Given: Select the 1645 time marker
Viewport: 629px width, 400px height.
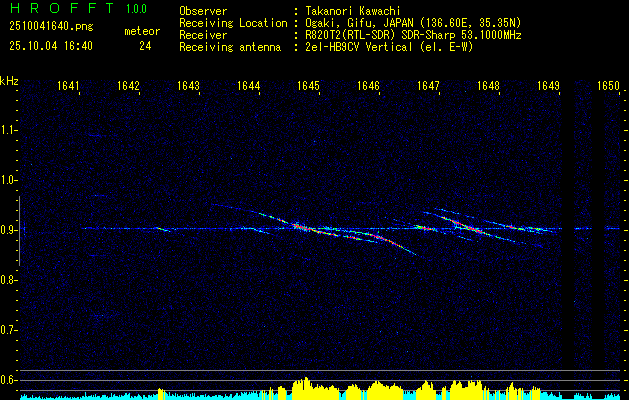Looking at the screenshot, I should point(308,86).
